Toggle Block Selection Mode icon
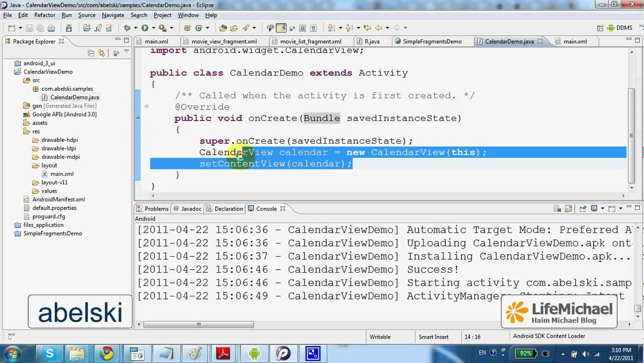Viewport: 644px width, 363px height. pyautogui.click(x=302, y=28)
